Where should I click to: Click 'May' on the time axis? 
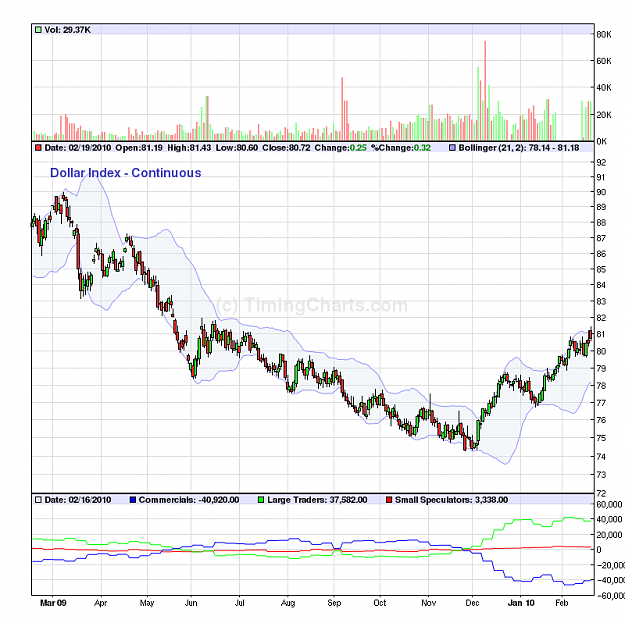[147, 603]
